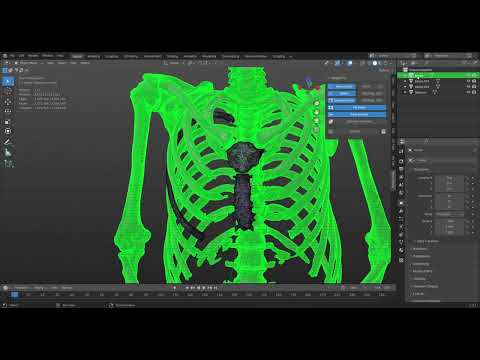Jump to the last frame
The height and width of the screenshot is (360, 480).
point(216,288)
